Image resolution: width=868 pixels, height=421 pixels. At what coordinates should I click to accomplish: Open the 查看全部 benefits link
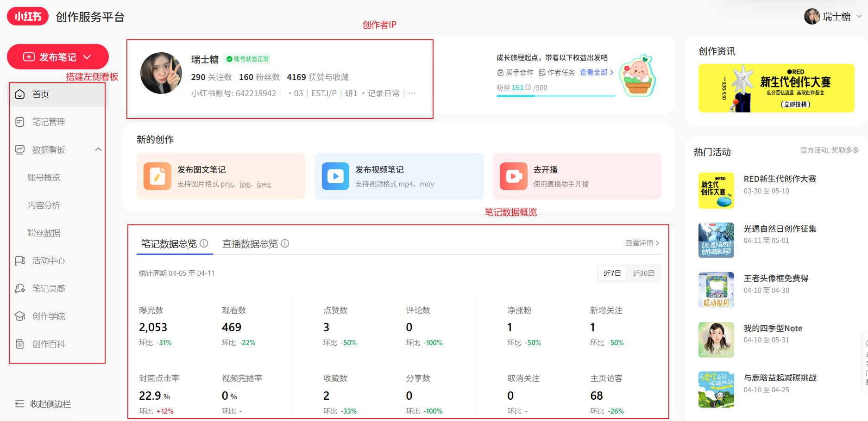[x=597, y=73]
